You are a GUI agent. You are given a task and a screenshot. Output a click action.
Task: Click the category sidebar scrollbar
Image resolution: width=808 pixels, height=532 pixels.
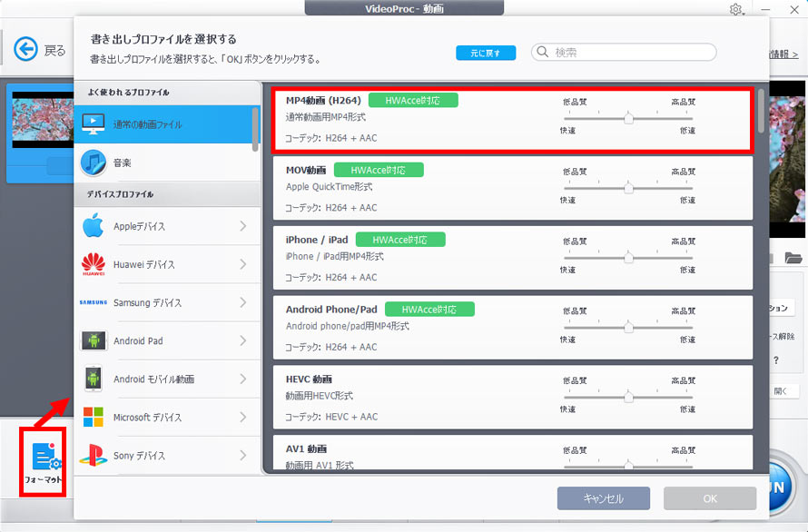point(255,129)
